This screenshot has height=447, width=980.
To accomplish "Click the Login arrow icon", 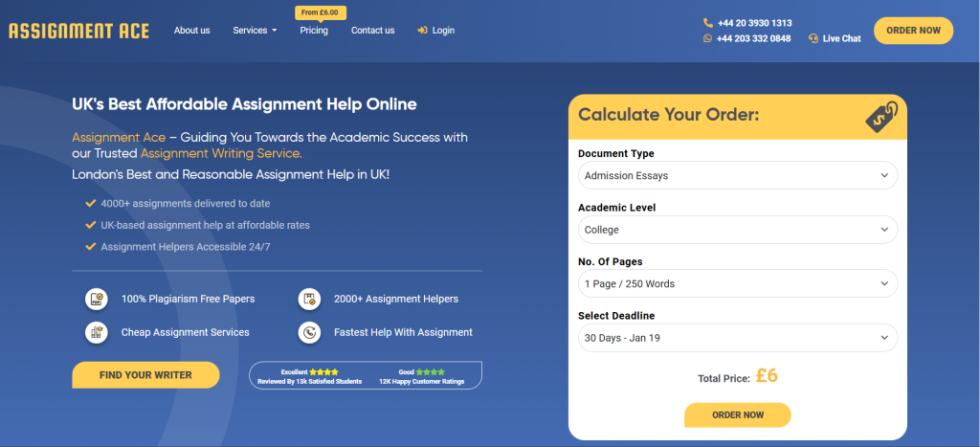I will [422, 31].
